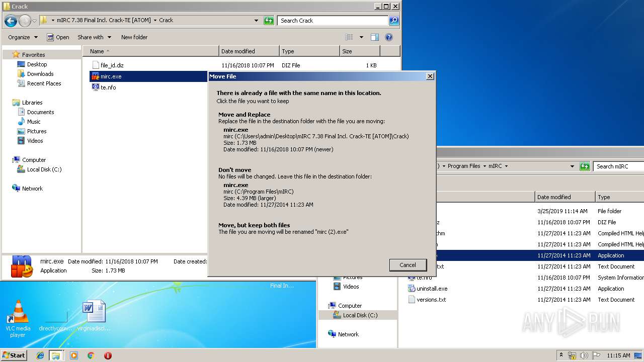Viewport: 644px width, 362px height.
Task: Open recent pages dropdown arrow
Action: (34, 21)
